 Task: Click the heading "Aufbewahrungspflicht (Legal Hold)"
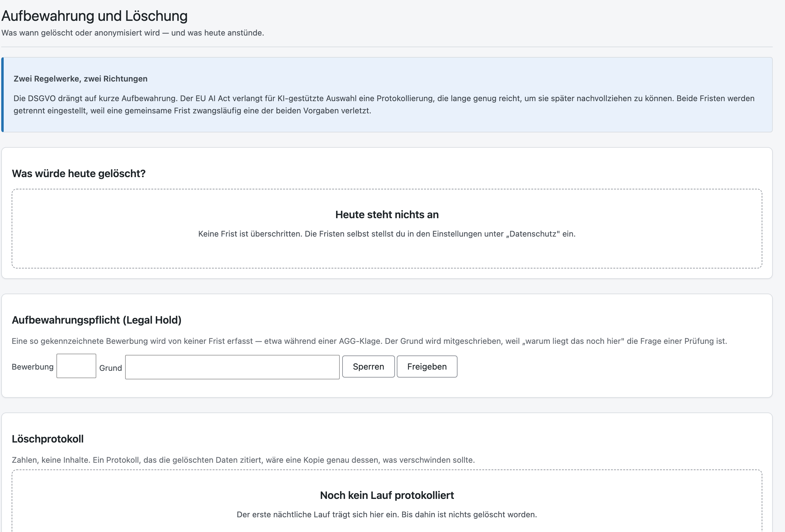97,320
